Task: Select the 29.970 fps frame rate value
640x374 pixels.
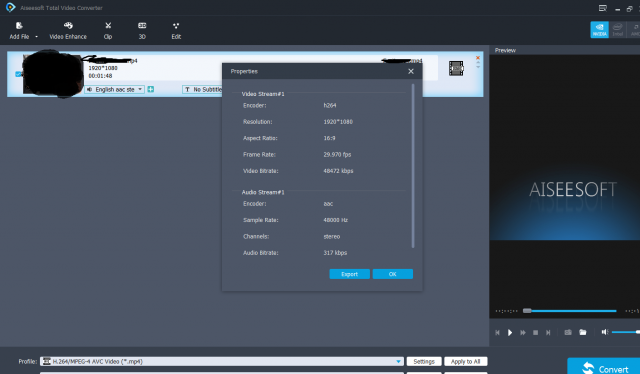Action: pyautogui.click(x=337, y=154)
